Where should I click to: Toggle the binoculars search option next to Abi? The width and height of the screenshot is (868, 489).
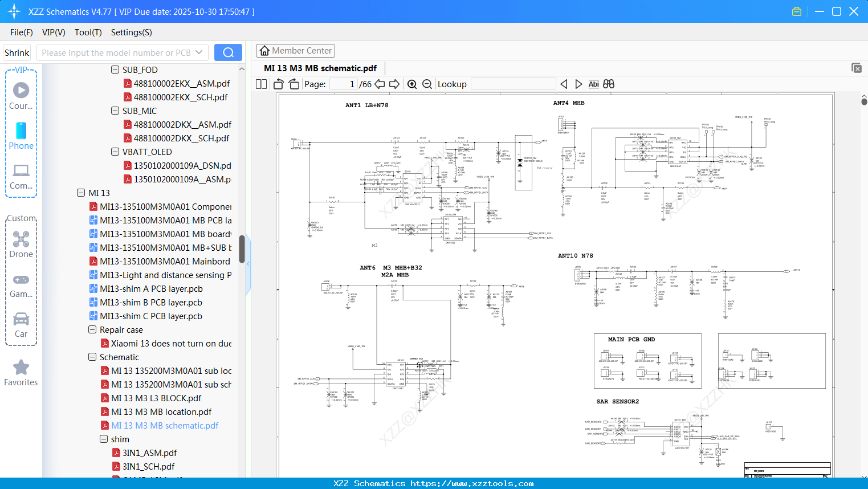click(x=608, y=84)
